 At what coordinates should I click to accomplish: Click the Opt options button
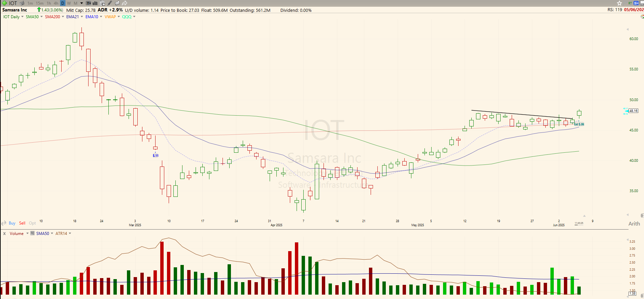click(32, 223)
